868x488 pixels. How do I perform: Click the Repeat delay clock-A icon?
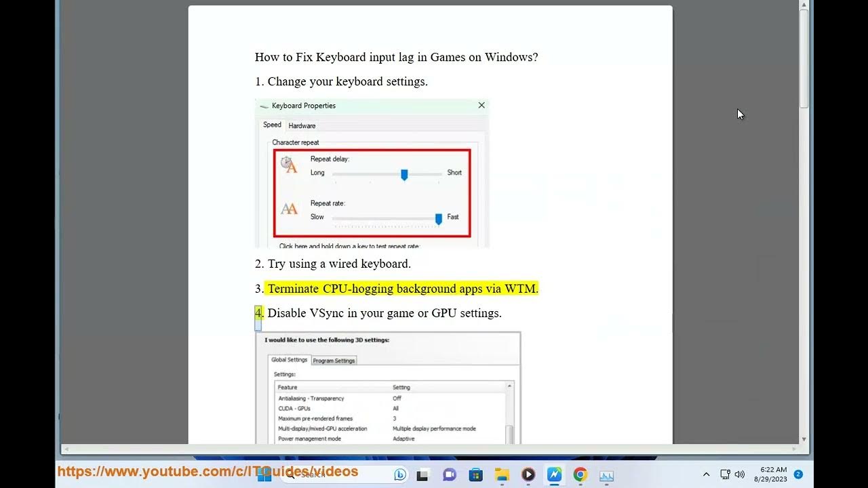click(x=290, y=164)
